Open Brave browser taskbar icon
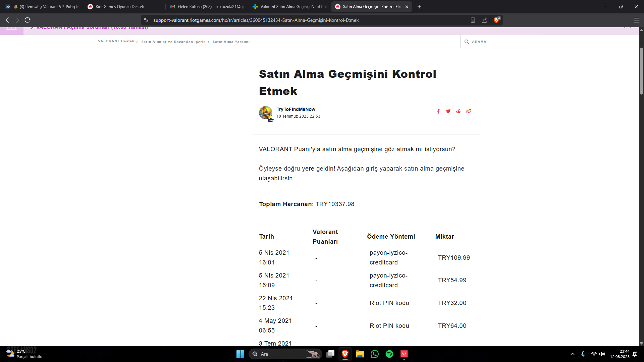This screenshot has width=644, height=362. (345, 354)
